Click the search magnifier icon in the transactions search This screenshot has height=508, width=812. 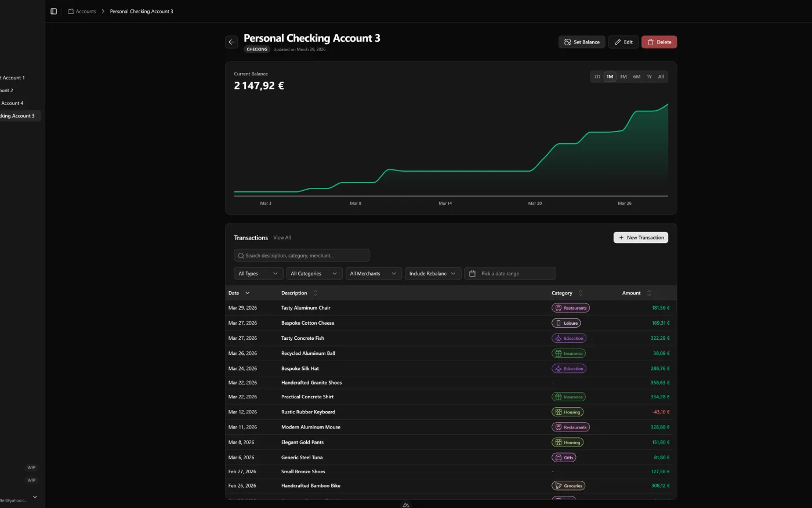point(241,255)
